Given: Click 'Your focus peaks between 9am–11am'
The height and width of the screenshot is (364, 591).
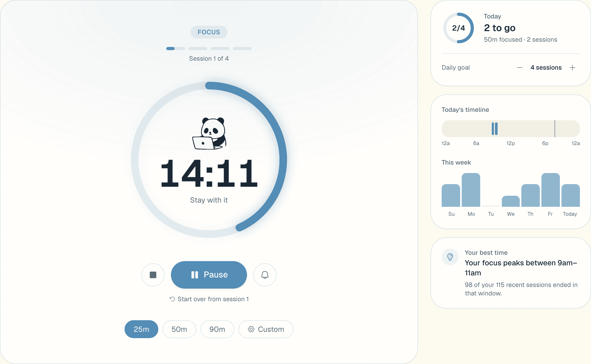Looking at the screenshot, I should [521, 268].
